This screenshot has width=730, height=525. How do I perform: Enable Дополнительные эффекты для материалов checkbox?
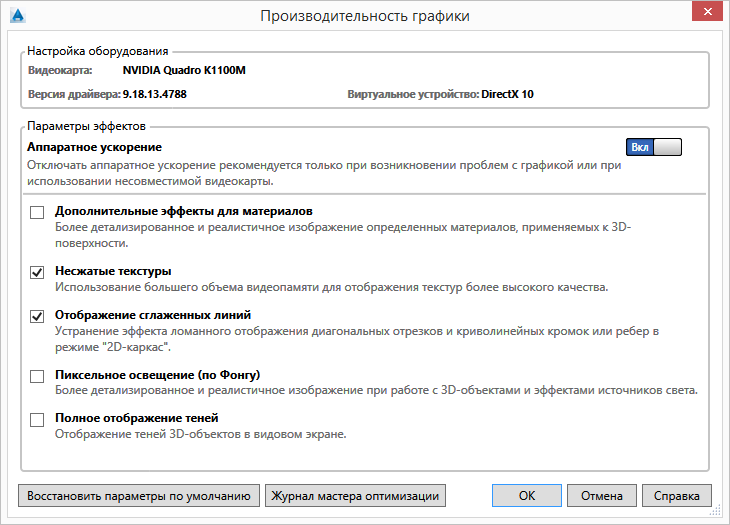37,212
